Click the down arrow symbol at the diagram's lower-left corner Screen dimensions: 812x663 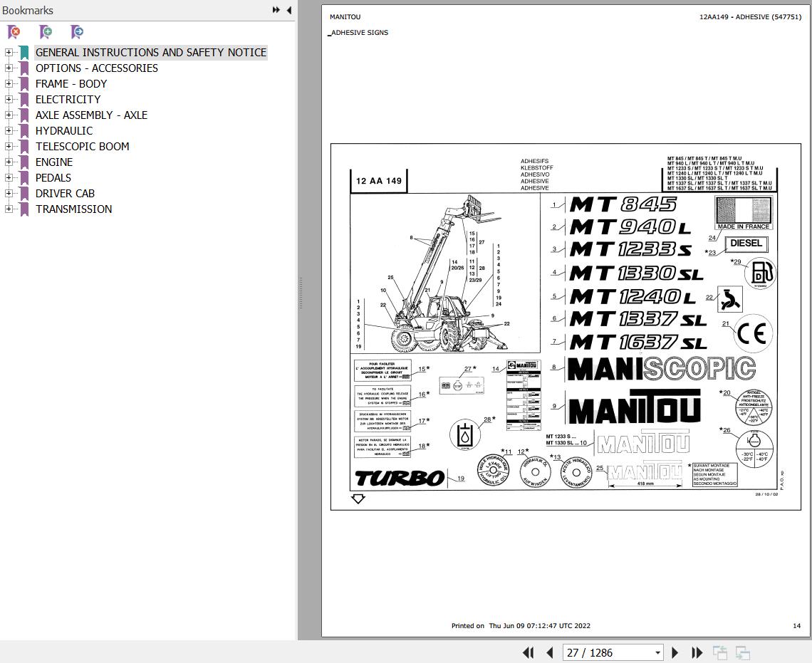point(358,498)
